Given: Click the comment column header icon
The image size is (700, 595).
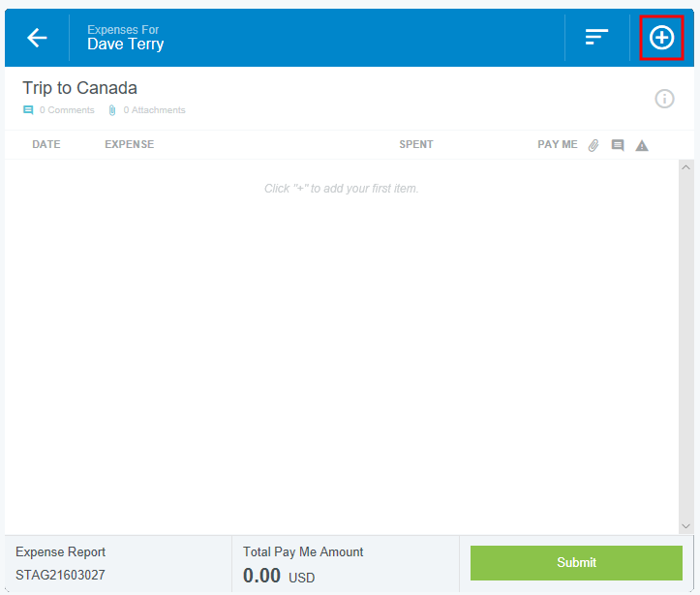Looking at the screenshot, I should tap(618, 145).
